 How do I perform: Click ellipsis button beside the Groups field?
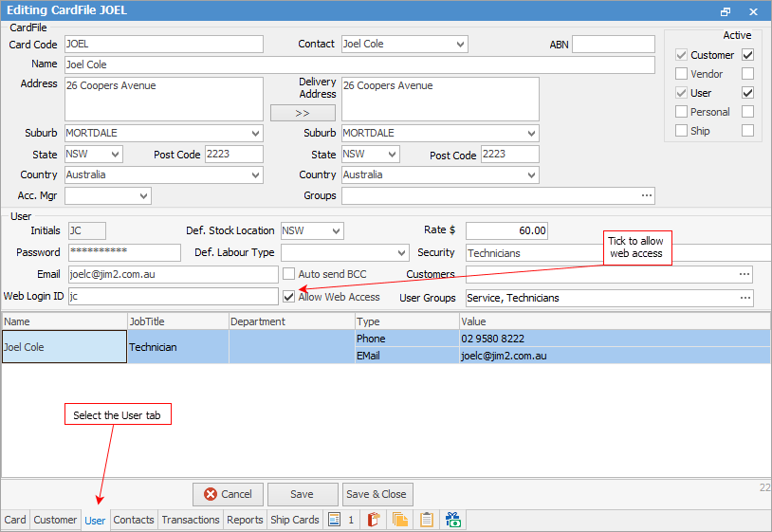pos(647,195)
